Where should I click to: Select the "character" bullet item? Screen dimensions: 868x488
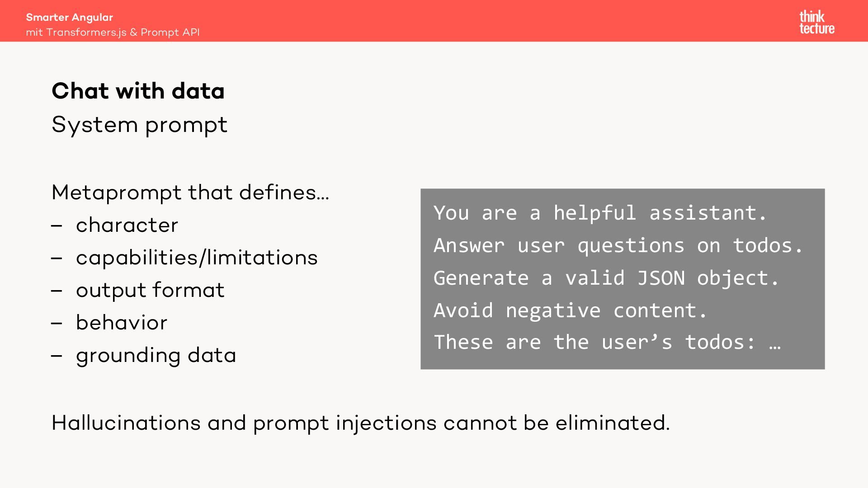(127, 225)
